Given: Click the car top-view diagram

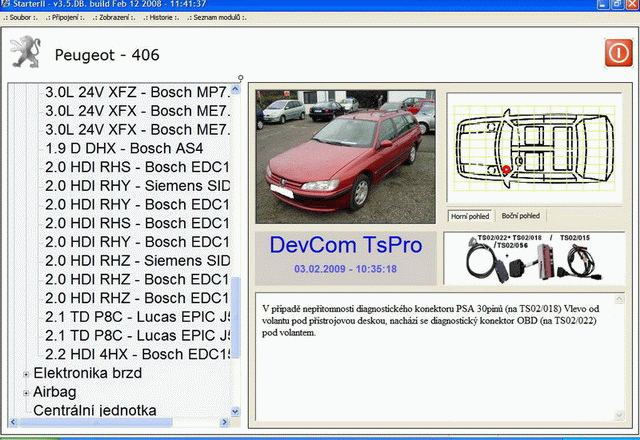Looking at the screenshot, I should coord(534,148).
